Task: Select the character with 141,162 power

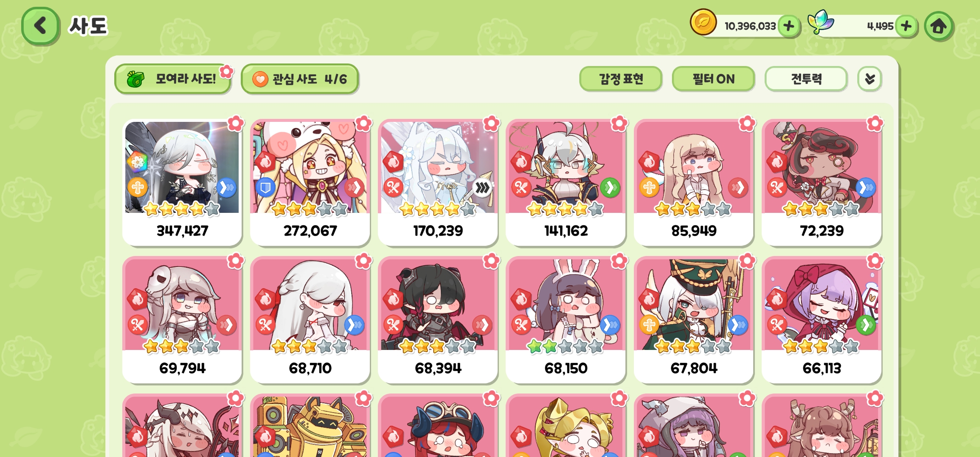Action: pos(566,183)
